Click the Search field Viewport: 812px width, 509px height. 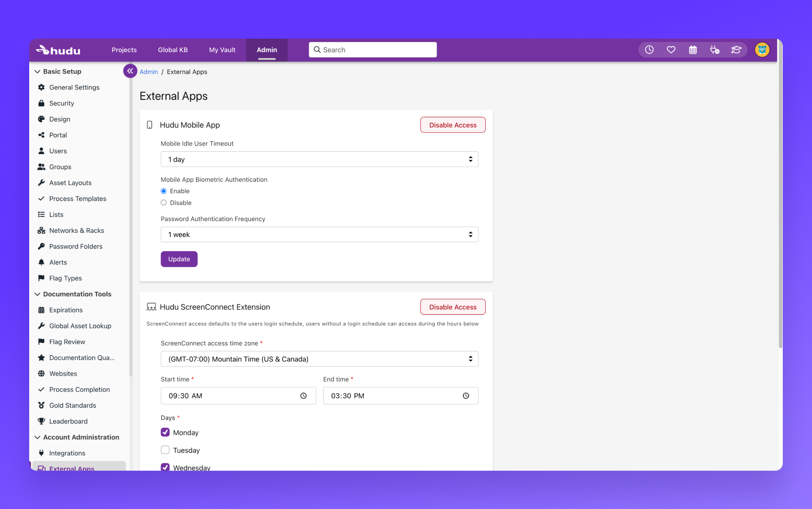coord(373,50)
